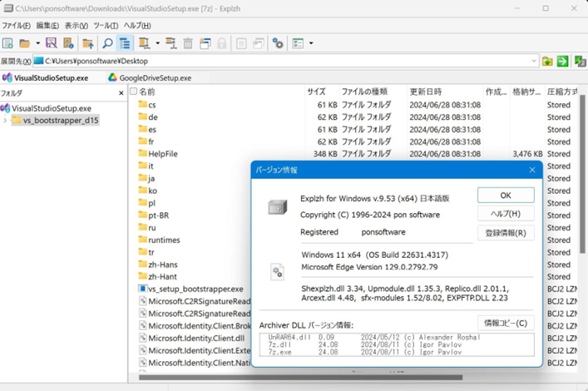
Task: Close the バージョン情報 dialog
Action: point(532,170)
